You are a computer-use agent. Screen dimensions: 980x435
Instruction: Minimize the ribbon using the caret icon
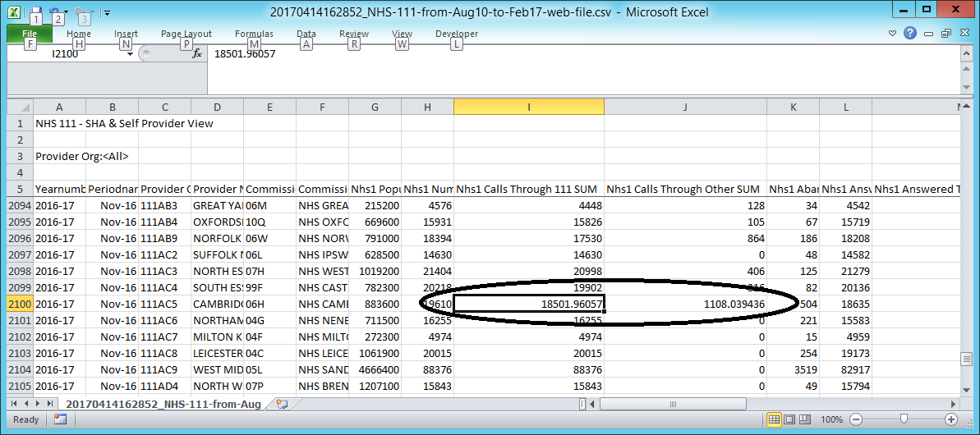tap(893, 33)
